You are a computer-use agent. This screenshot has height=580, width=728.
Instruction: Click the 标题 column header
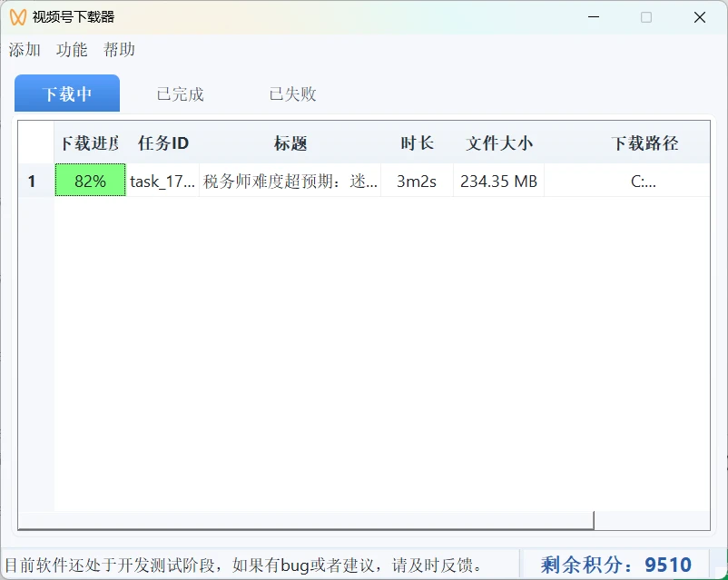point(290,143)
